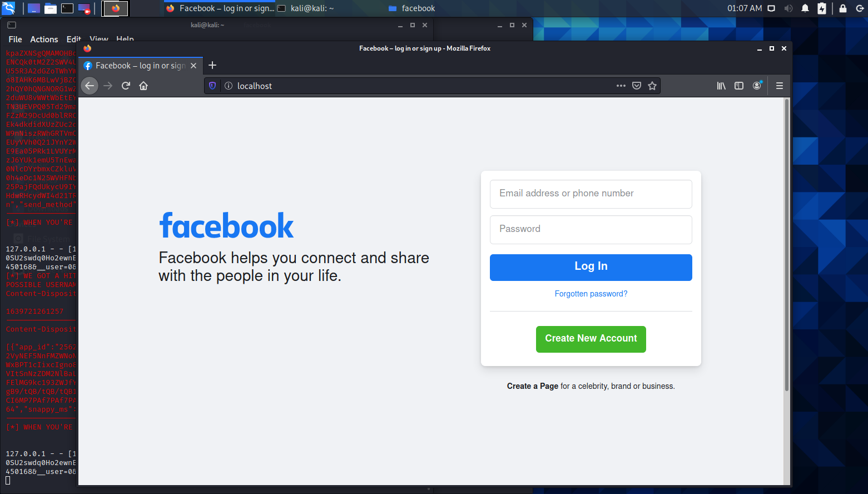The image size is (868, 494).
Task: Bookmark this page with the star
Action: (652, 86)
